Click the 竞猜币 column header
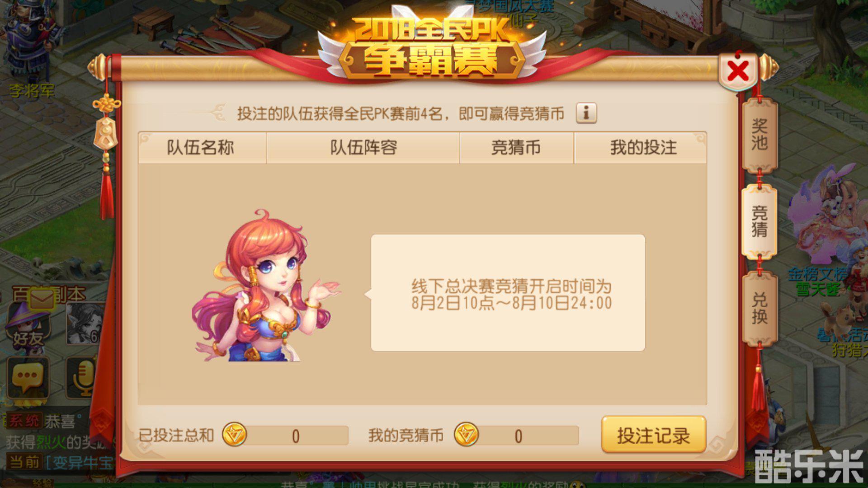The image size is (868, 488). coord(516,148)
